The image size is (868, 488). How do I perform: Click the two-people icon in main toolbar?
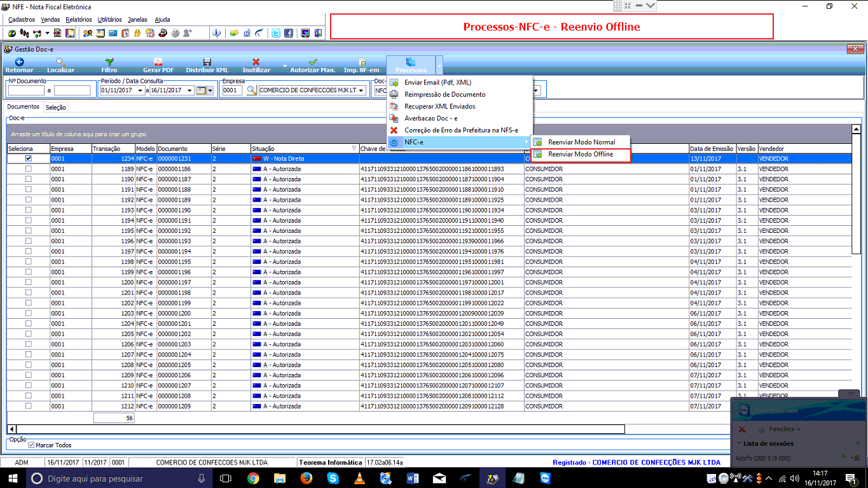coord(87,33)
